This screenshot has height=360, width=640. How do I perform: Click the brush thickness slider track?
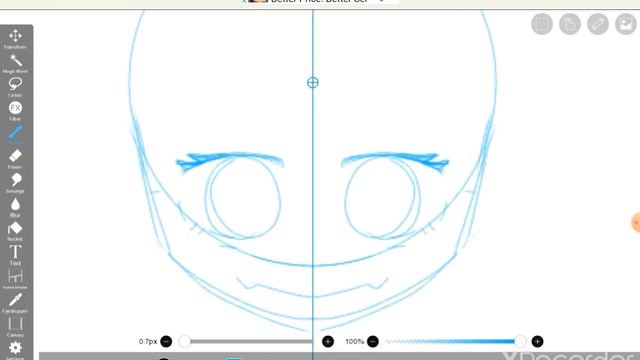click(x=247, y=341)
